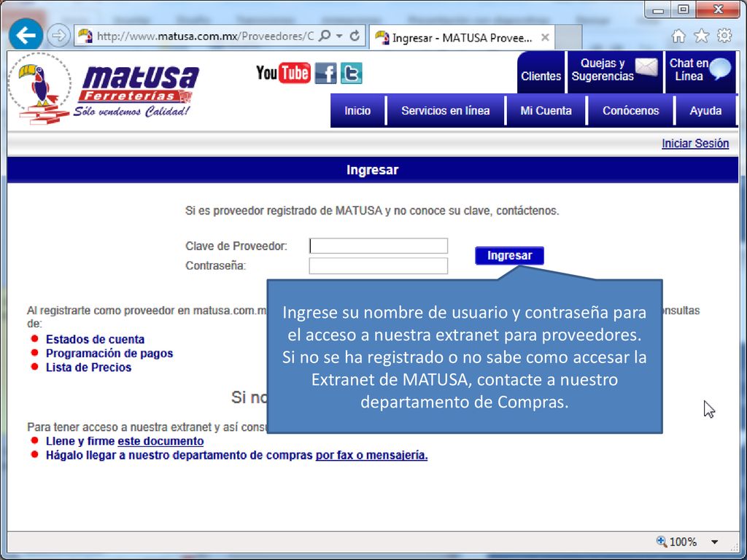
Task: Open the YouTube social icon
Action: (284, 73)
